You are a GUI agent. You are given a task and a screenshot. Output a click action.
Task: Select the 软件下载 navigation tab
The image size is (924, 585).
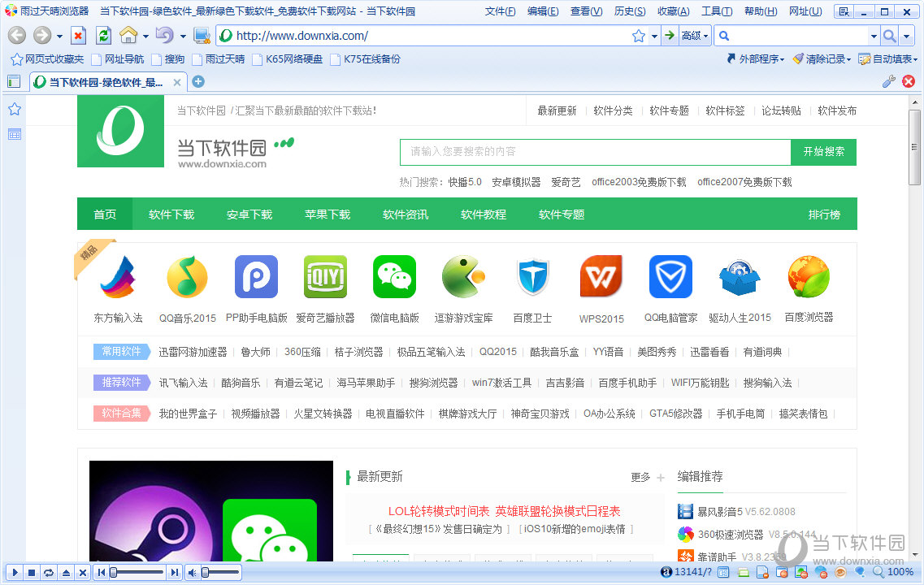171,214
